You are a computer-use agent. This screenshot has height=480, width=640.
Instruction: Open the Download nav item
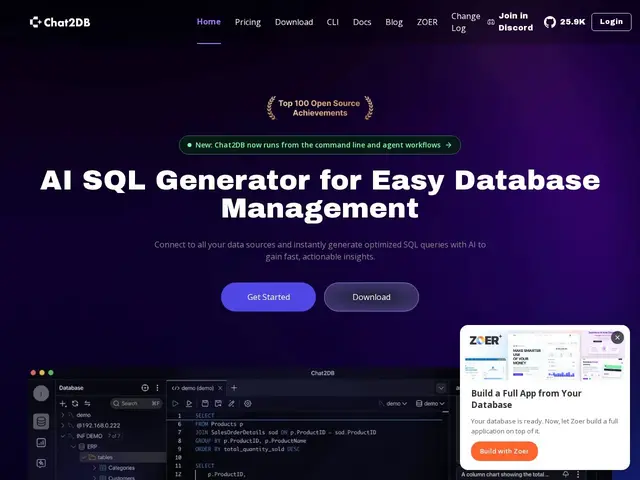click(x=294, y=22)
